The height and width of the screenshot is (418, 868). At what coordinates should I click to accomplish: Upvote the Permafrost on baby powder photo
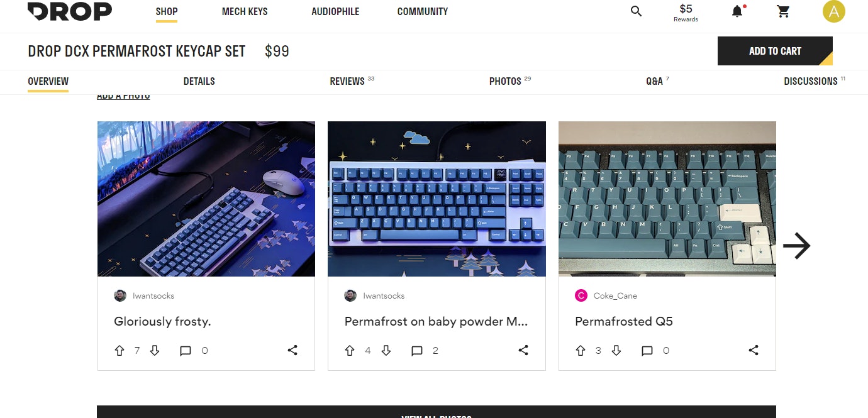tap(350, 351)
